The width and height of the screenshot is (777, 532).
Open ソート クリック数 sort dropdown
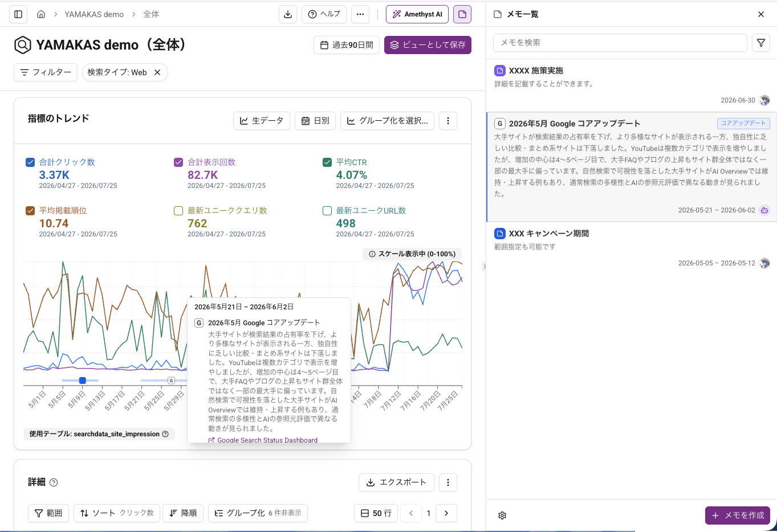tap(117, 513)
